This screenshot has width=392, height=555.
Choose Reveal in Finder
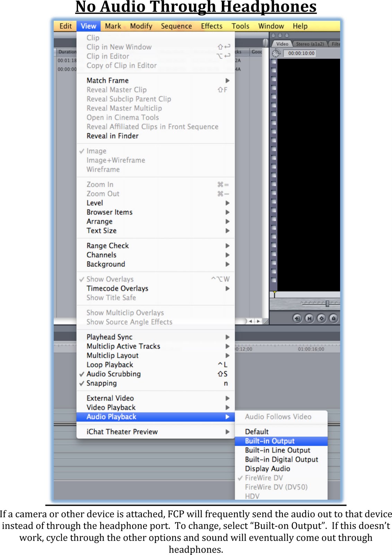tap(155, 136)
